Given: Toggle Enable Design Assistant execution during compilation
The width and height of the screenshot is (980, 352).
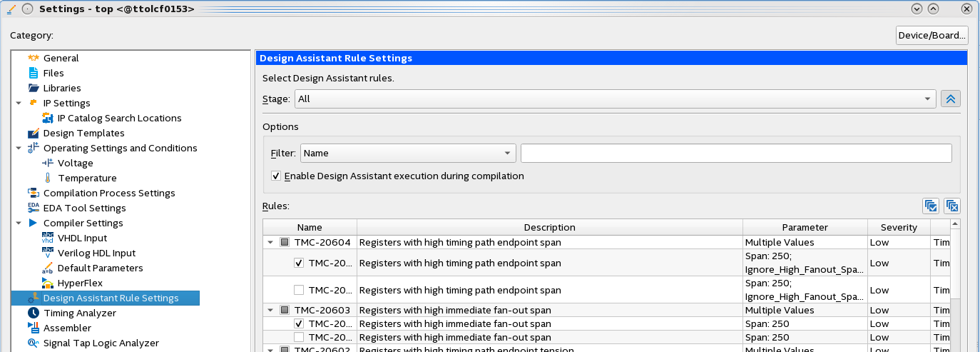Looking at the screenshot, I should point(276,176).
